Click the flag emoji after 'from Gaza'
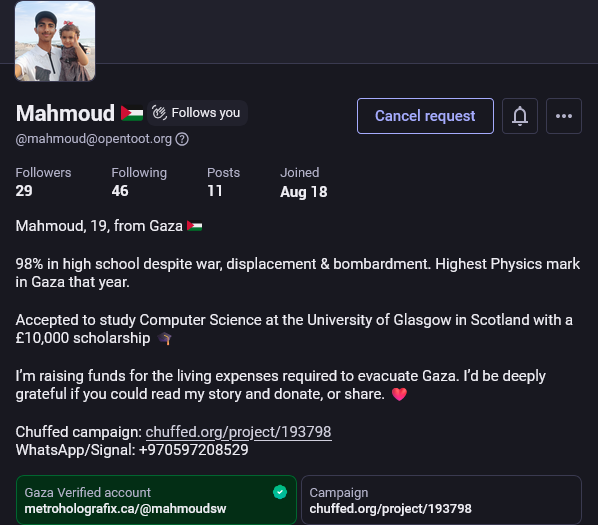 coord(195,226)
